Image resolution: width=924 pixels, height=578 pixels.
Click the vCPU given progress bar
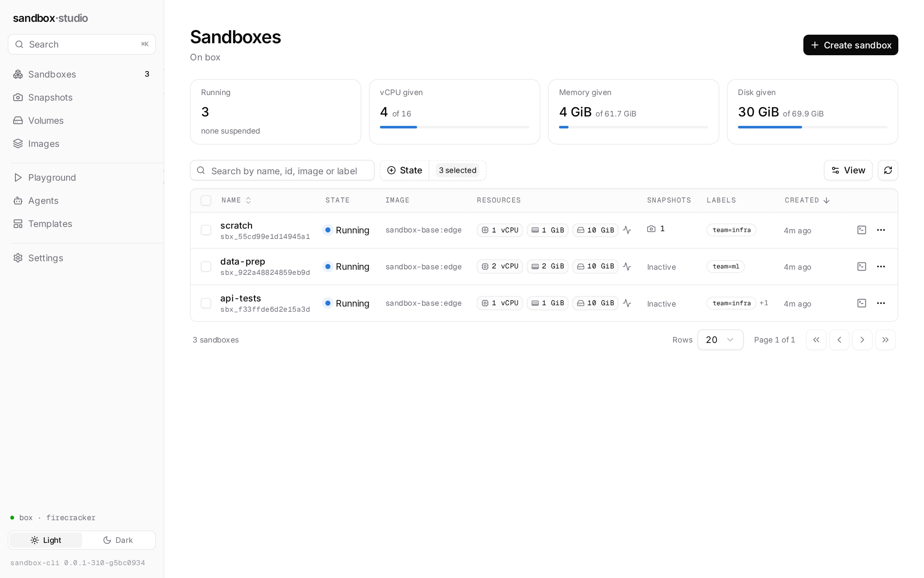pyautogui.click(x=454, y=127)
